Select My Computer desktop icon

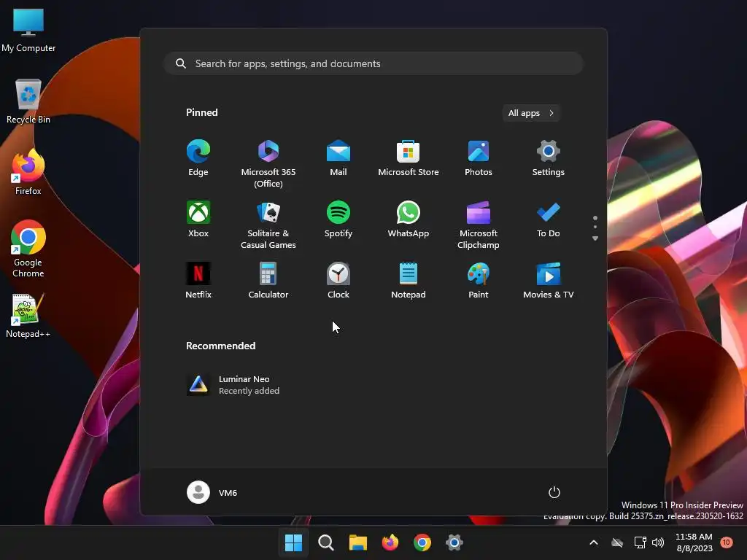click(x=28, y=31)
